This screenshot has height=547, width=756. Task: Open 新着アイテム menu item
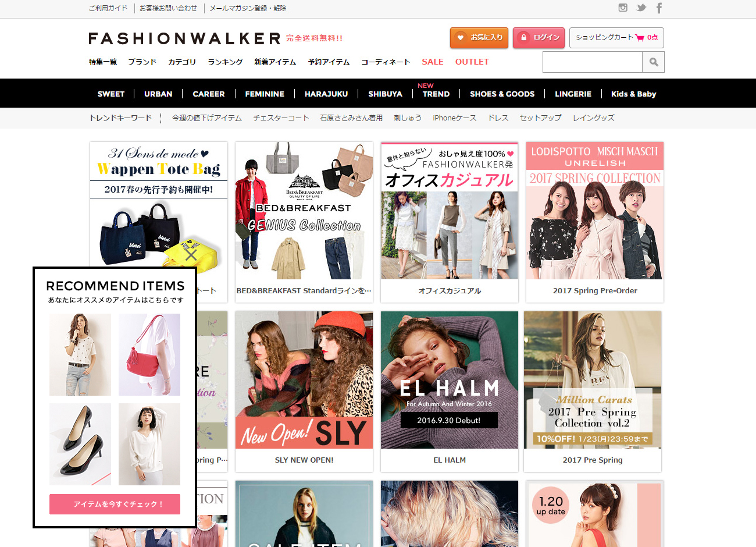click(x=275, y=62)
